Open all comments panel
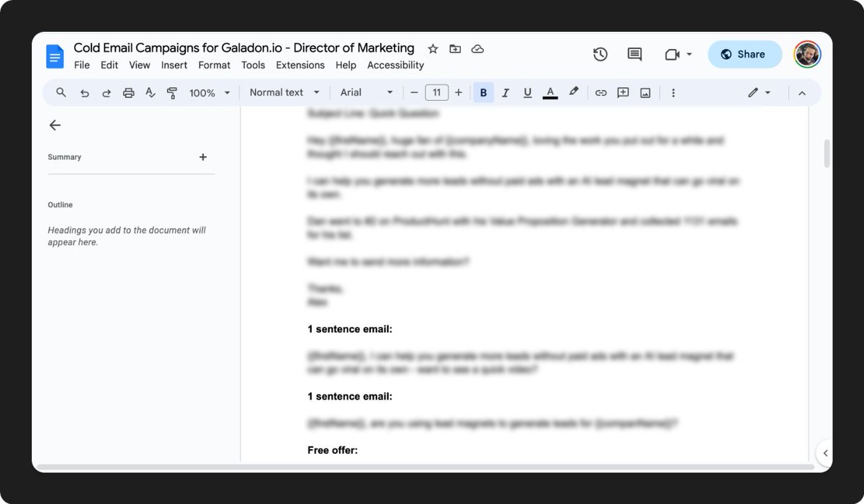The height and width of the screenshot is (504, 864). (x=634, y=54)
